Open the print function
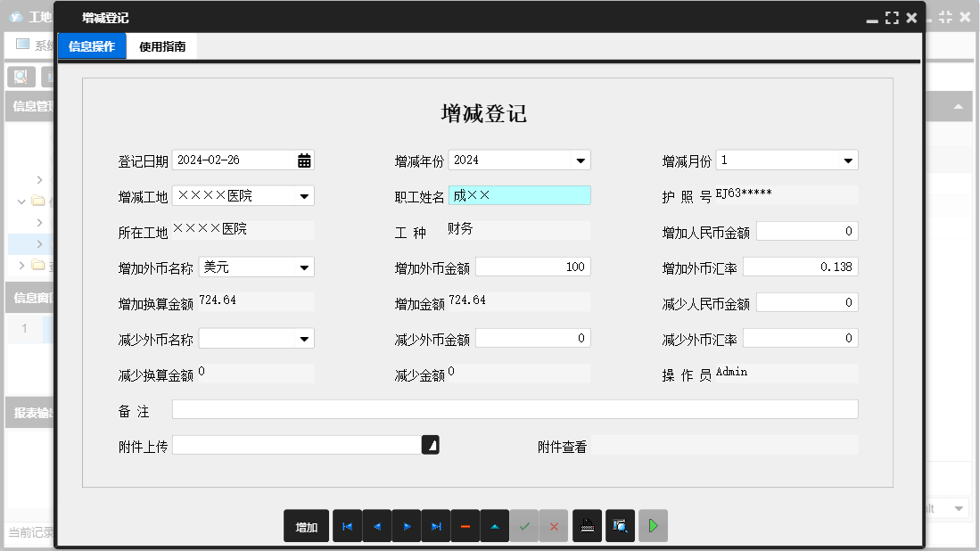980x551 pixels. (587, 526)
